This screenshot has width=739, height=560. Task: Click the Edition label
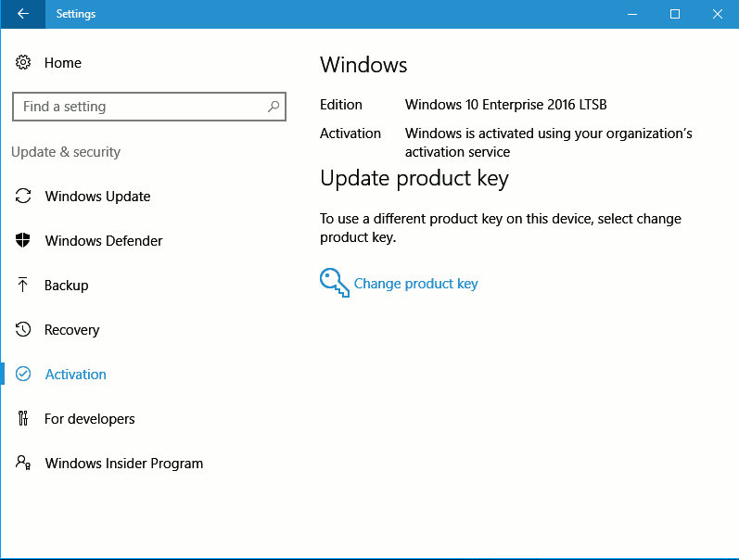340,104
